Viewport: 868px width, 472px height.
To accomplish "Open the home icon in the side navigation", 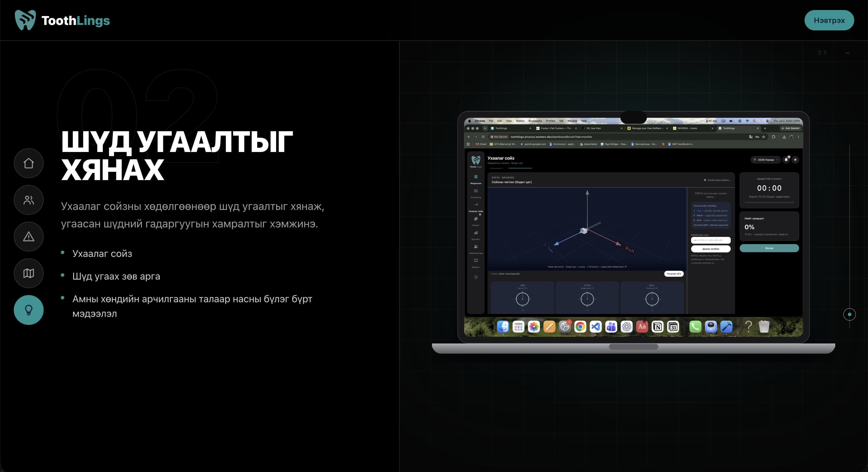I will click(29, 163).
